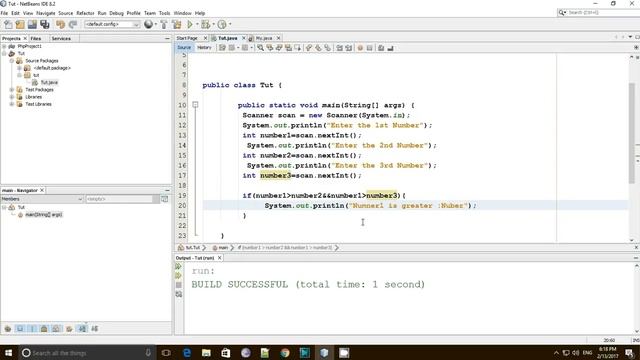The image size is (640, 360).
Task: Toggle Show Static Members in Navigator
Action: (x=32, y=329)
